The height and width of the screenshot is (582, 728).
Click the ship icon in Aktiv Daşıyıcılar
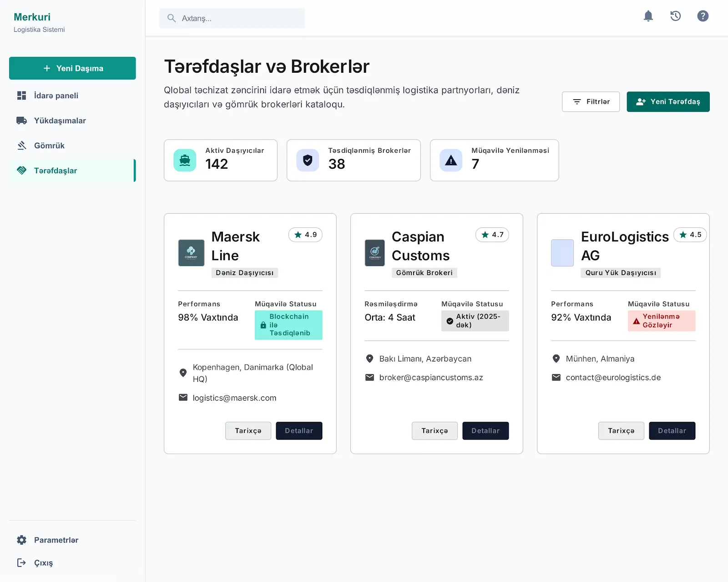(x=185, y=160)
